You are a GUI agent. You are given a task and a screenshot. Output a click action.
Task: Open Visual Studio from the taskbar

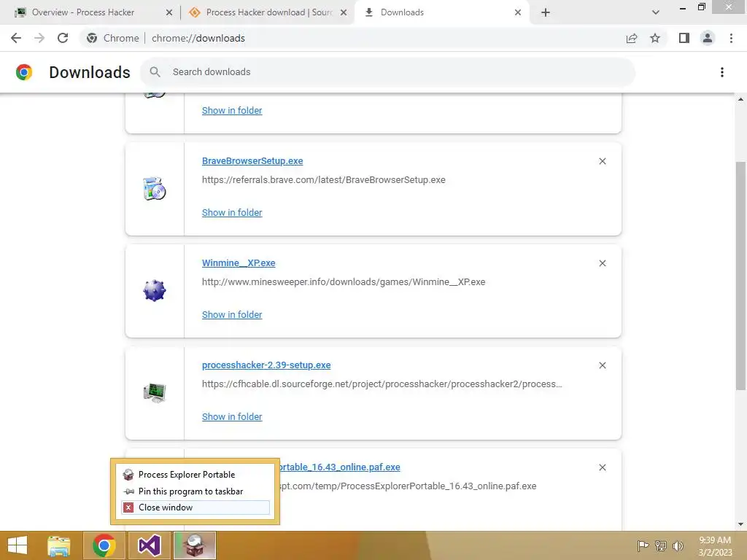pos(149,545)
